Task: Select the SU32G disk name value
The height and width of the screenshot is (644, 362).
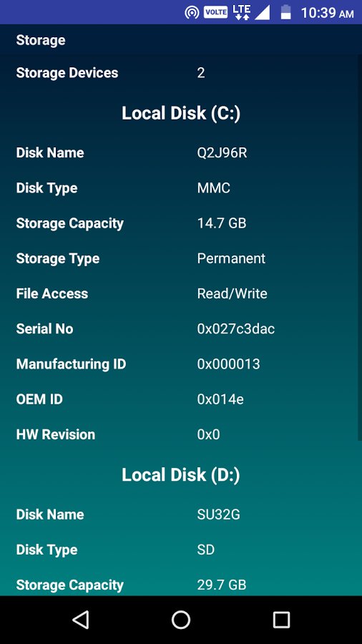Action: (218, 514)
